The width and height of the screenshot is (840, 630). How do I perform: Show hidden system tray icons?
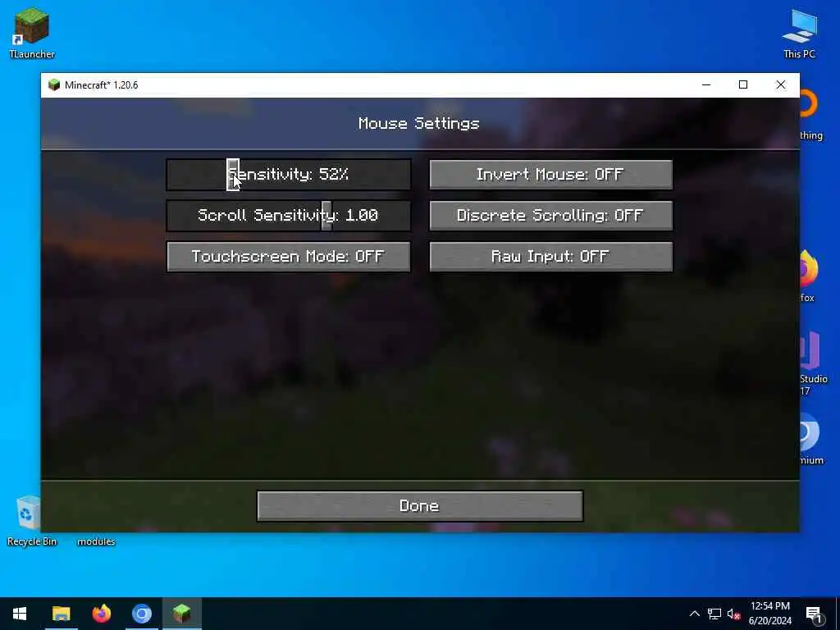tap(694, 614)
